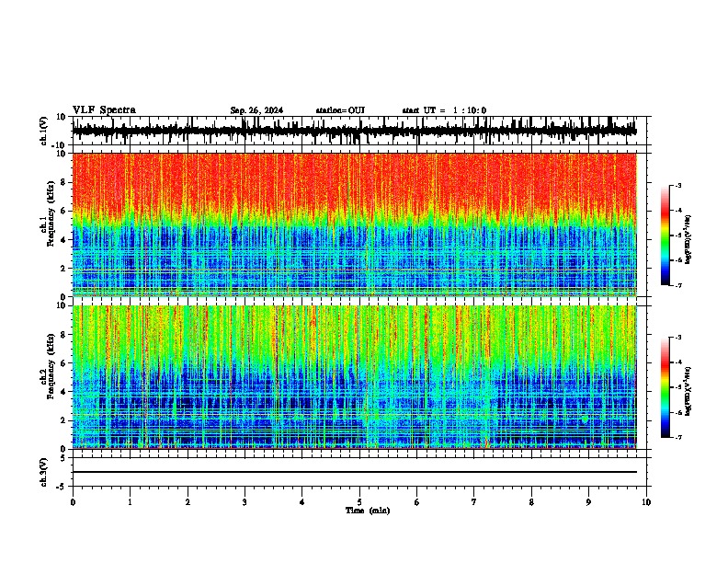Viewport: 728px width, 563px height.
Task: Click the "4" kHz tick on ch.2 frequency axis
Action: [63, 392]
